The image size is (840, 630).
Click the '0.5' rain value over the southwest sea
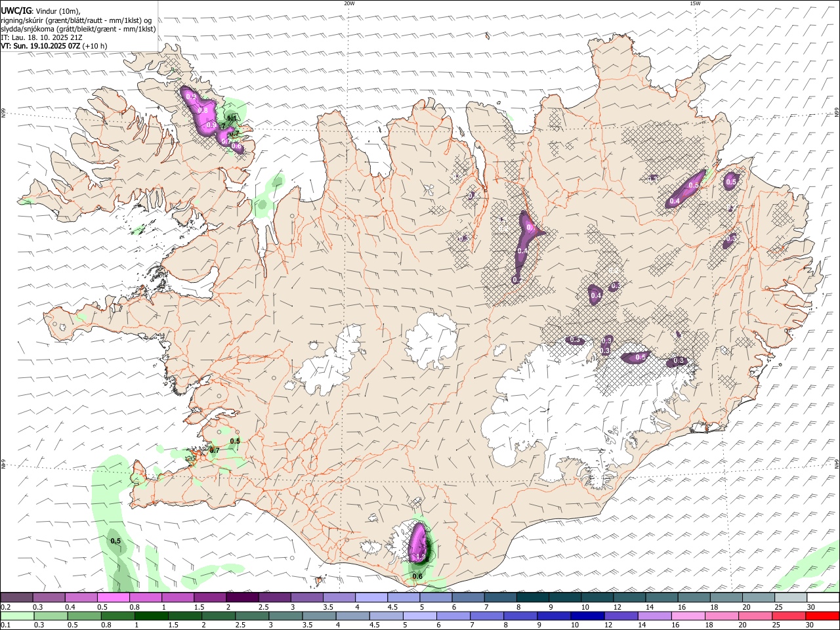click(x=115, y=541)
